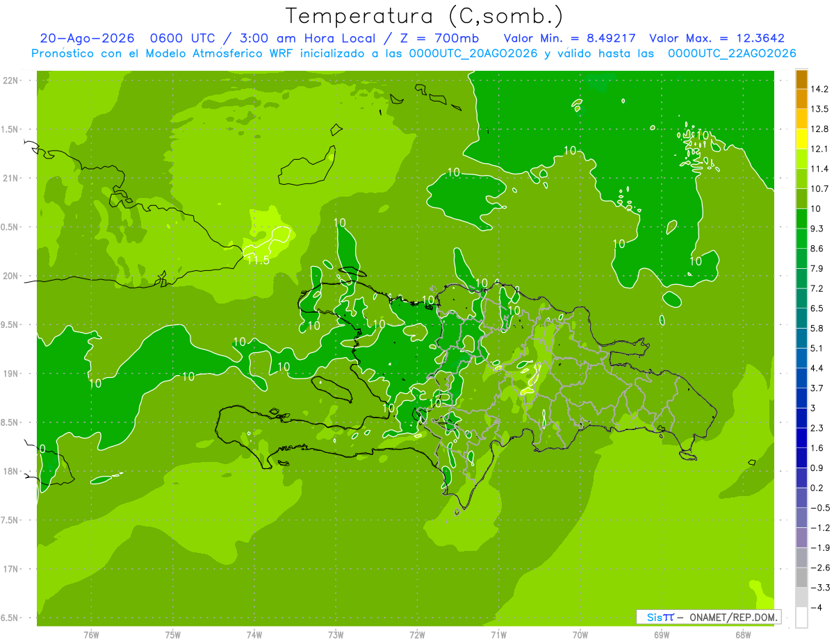Image resolution: width=834 pixels, height=644 pixels.
Task: Click legend swatch between 5.1 and 4.4
Action: pyautogui.click(x=801, y=358)
